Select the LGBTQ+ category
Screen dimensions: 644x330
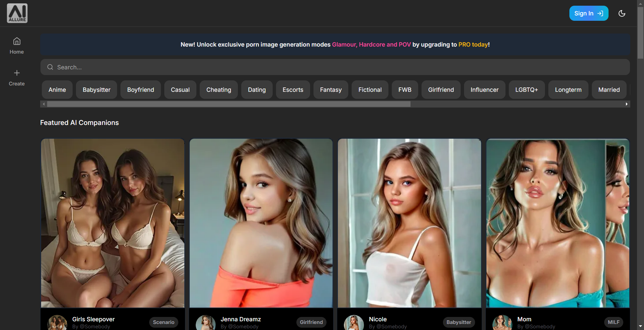527,90
